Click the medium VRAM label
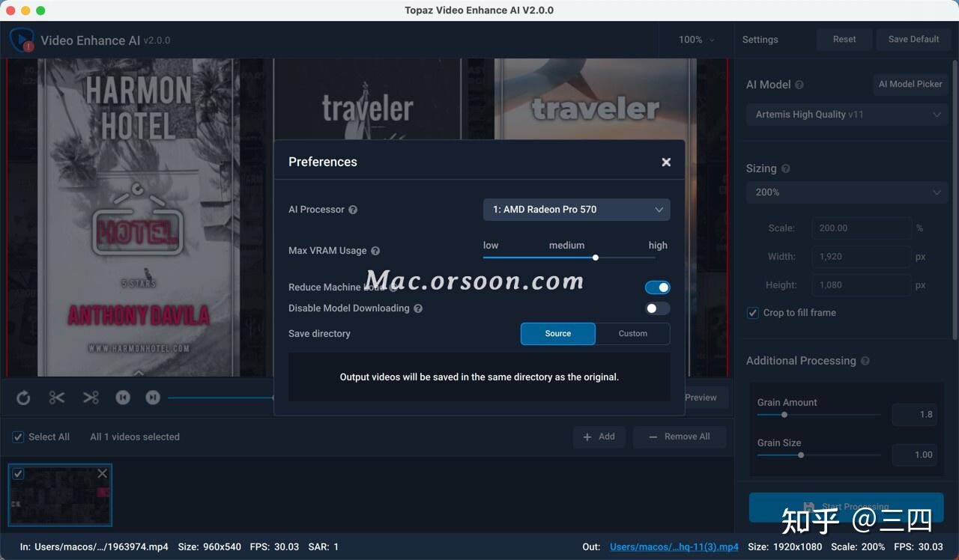 point(566,246)
